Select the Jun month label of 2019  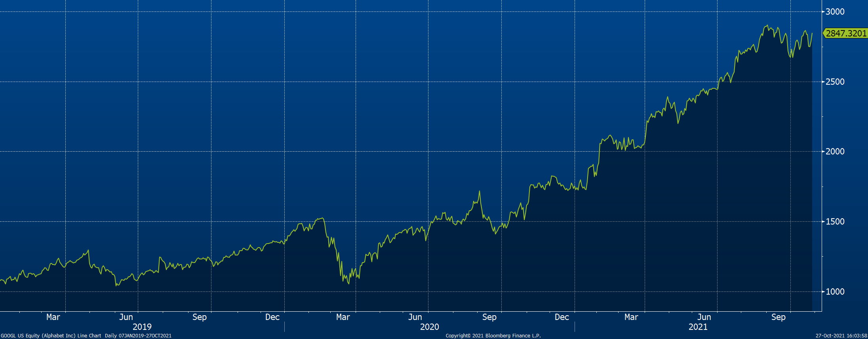point(126,317)
